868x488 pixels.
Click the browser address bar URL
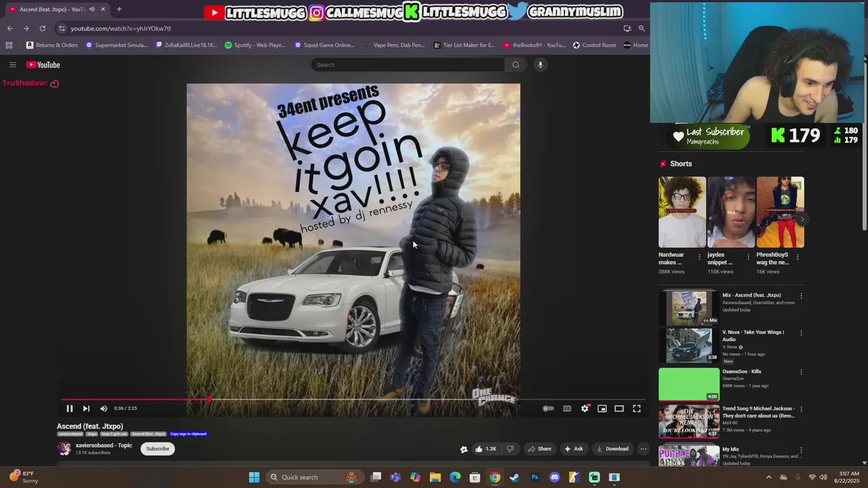[121, 28]
